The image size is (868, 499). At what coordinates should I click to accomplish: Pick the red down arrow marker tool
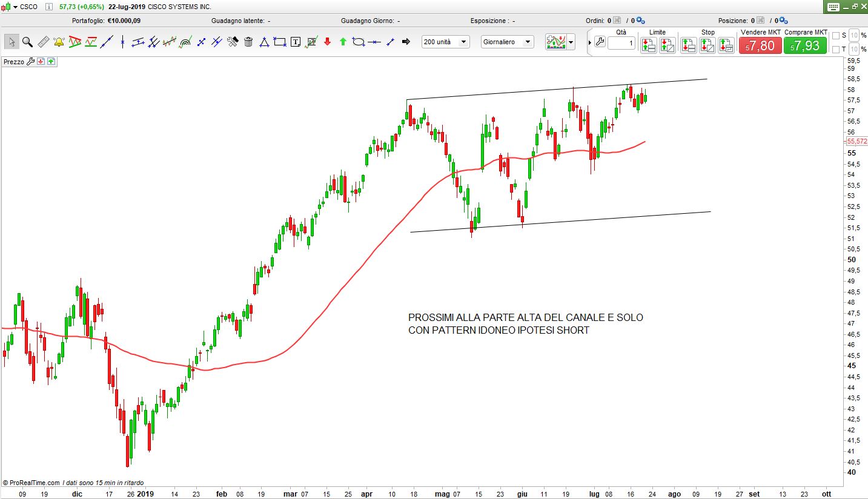[x=328, y=42]
